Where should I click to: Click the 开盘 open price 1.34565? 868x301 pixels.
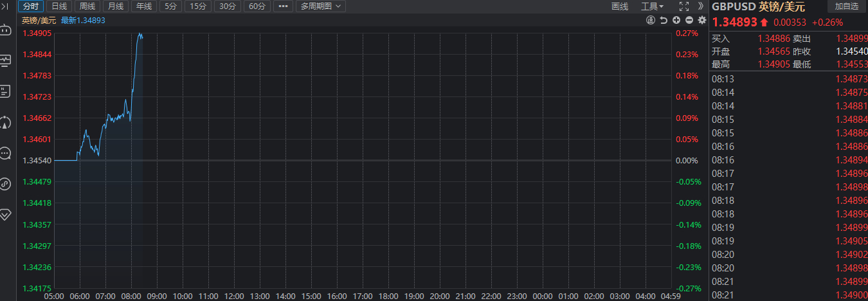[773, 51]
